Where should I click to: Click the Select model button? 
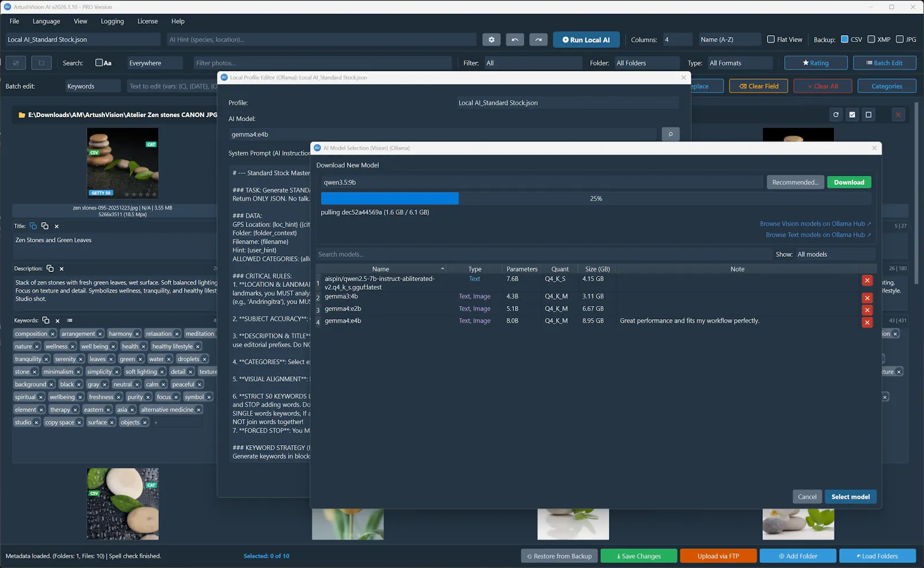[x=850, y=497]
